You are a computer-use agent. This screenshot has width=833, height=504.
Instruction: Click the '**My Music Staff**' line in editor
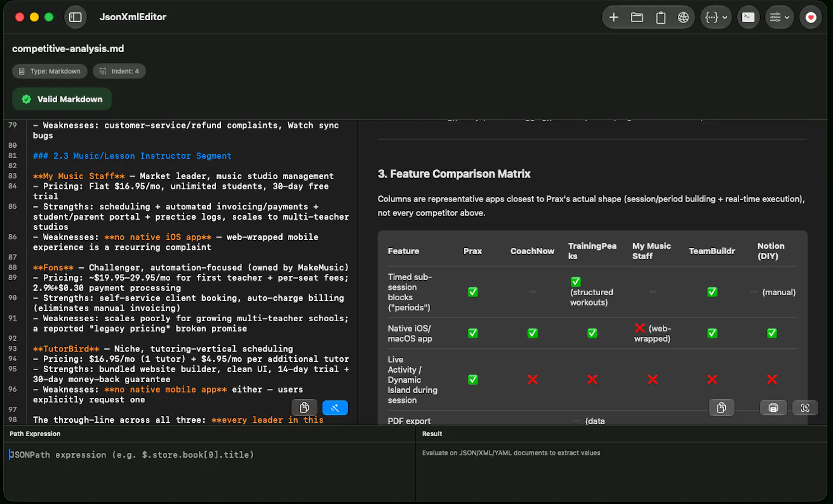(x=183, y=176)
